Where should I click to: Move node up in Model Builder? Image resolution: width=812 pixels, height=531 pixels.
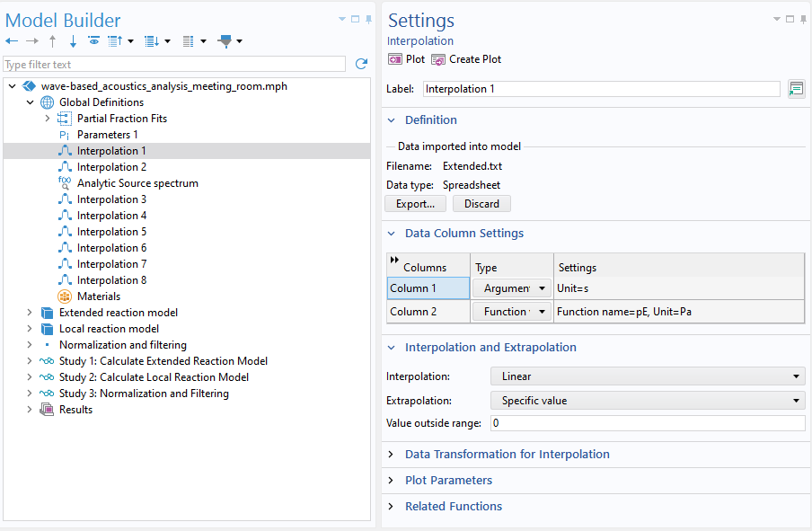point(52,41)
